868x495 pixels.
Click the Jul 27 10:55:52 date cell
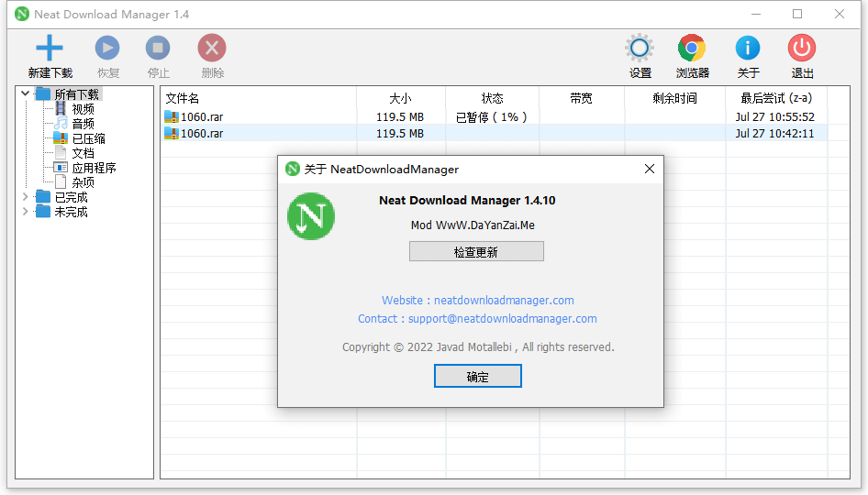[775, 117]
